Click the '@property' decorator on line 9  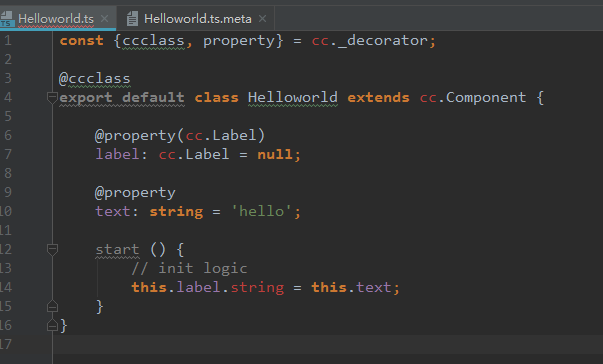(x=135, y=193)
